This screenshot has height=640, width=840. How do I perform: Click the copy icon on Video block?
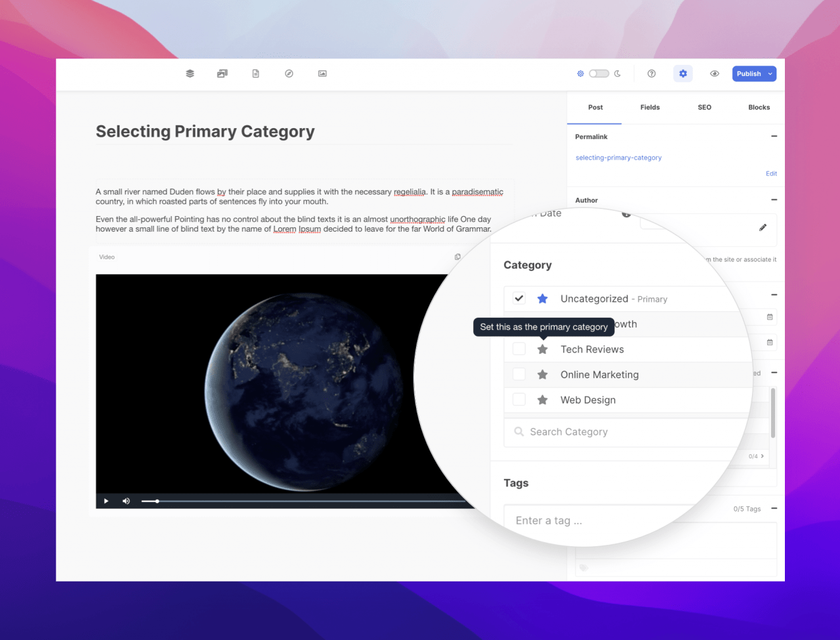point(457,257)
